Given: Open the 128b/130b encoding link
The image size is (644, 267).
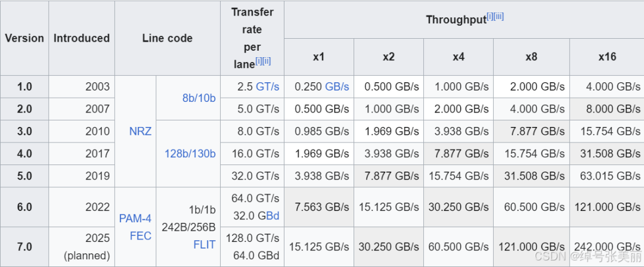Looking at the screenshot, I should 190,153.
